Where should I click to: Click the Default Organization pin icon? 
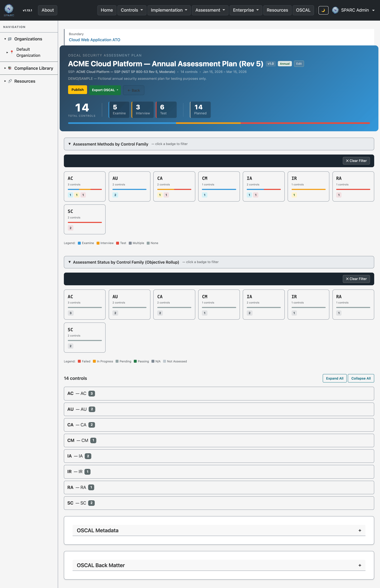(12, 52)
